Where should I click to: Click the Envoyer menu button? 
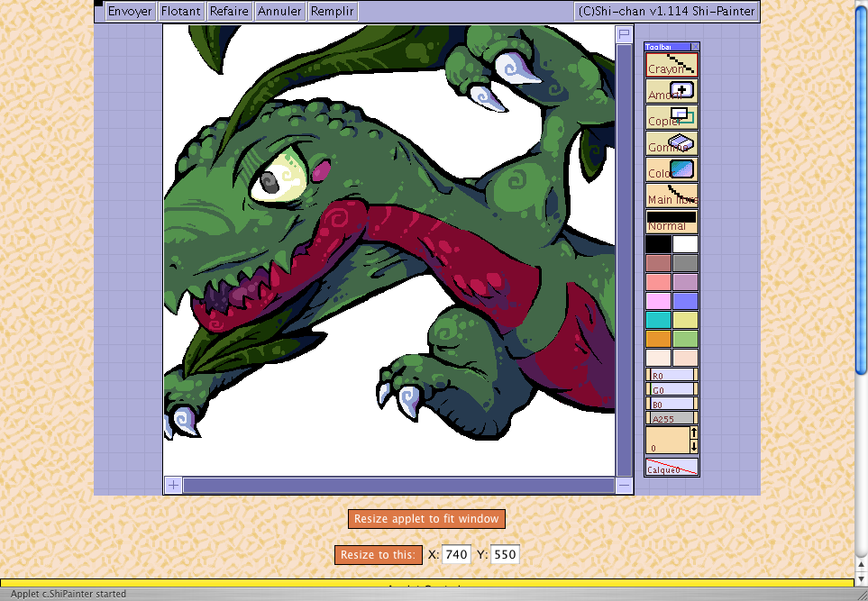click(x=130, y=11)
